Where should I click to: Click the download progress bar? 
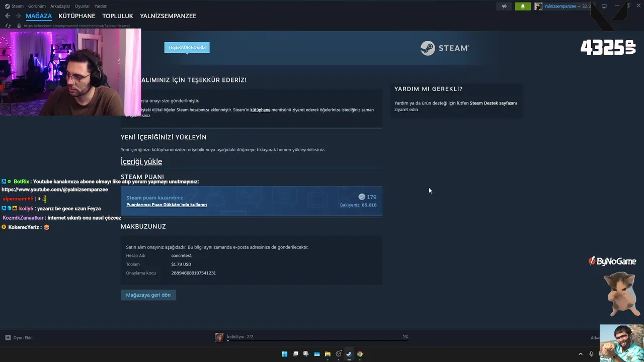point(317,340)
